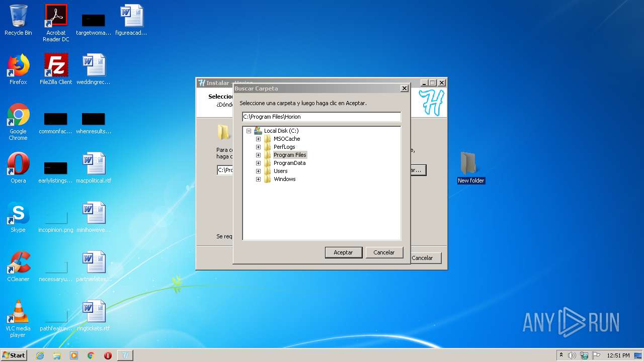Launch Google Chrome desktop shortcut

click(18, 122)
